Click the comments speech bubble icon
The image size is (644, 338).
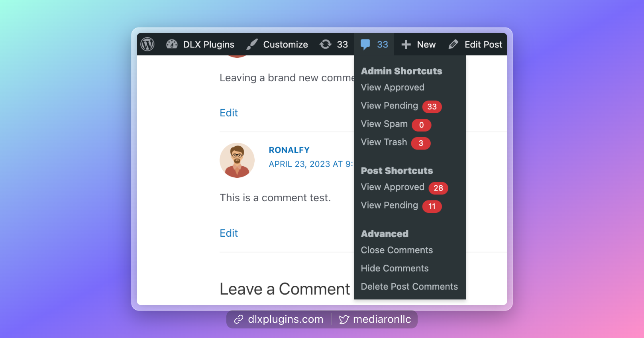point(365,44)
